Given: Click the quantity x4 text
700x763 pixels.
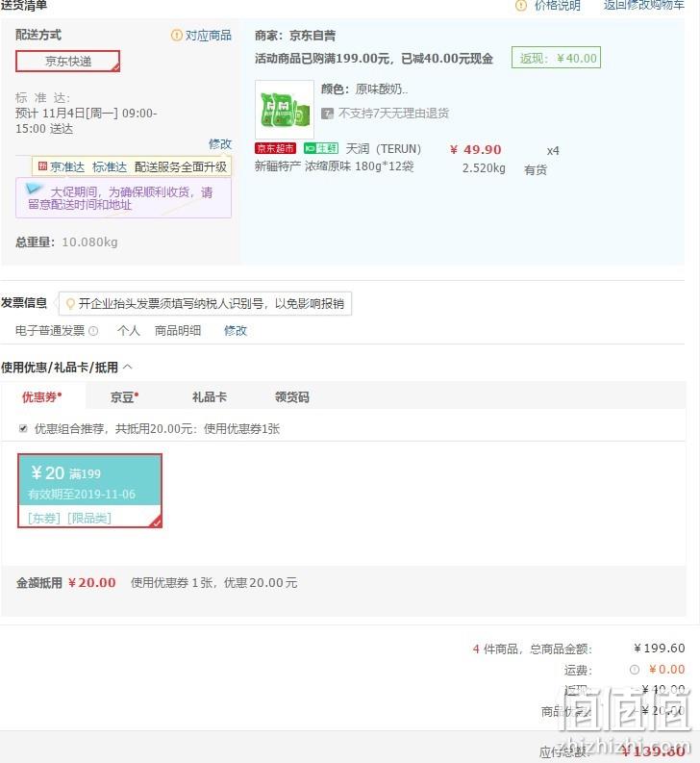Looking at the screenshot, I should click(553, 151).
